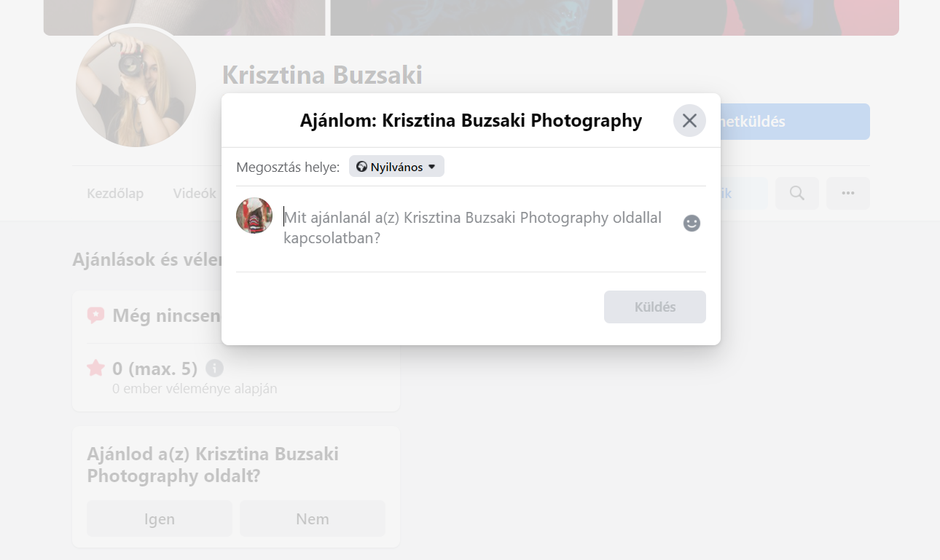Open the Nyilvános audience dropdown
This screenshot has width=940, height=560.
point(396,167)
